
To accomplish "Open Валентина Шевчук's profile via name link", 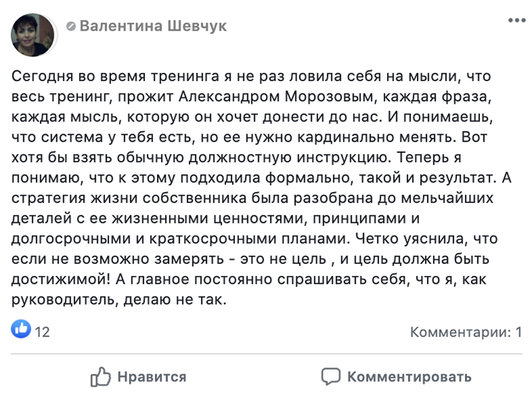I will coord(153,26).
